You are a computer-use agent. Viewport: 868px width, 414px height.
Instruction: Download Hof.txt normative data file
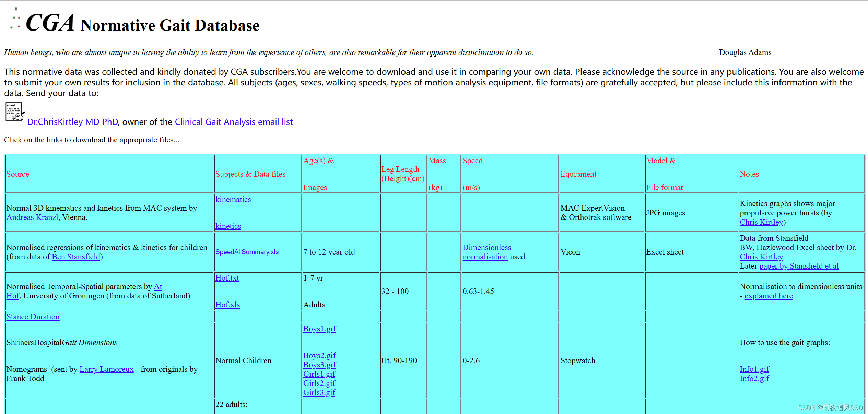coord(226,277)
